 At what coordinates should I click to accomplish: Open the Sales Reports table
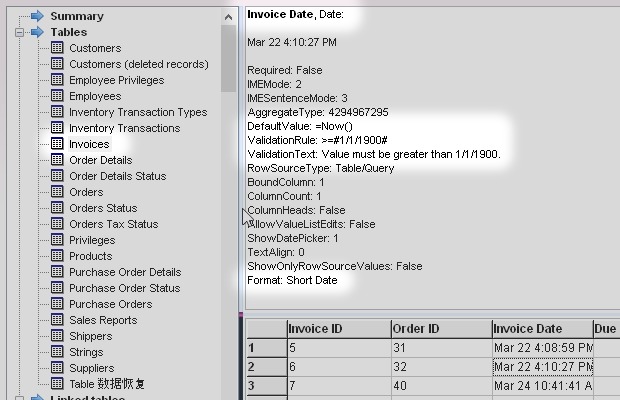click(x=103, y=320)
